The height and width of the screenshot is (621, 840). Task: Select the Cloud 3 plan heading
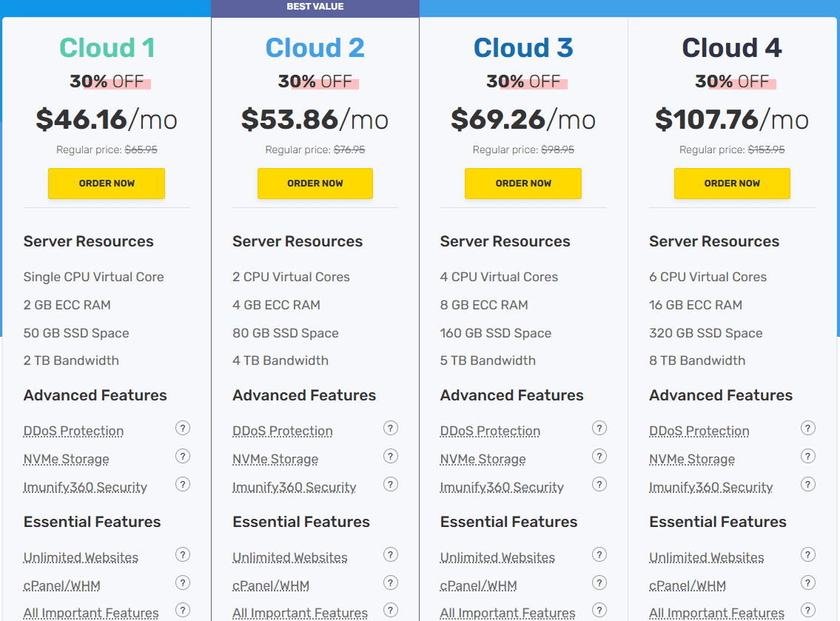point(523,47)
